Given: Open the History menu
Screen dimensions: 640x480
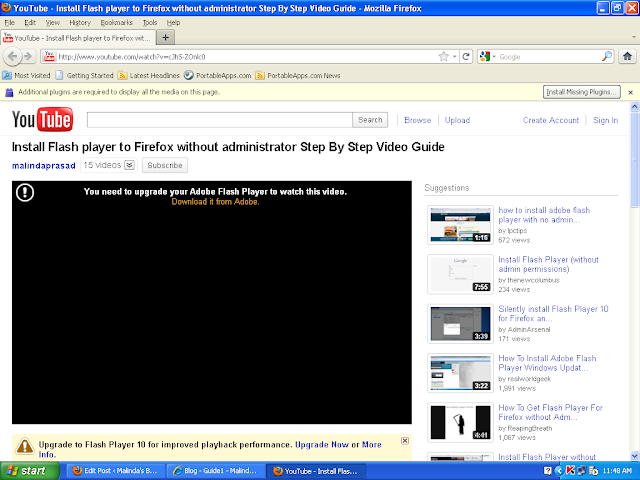Looking at the screenshot, I should [x=80, y=22].
